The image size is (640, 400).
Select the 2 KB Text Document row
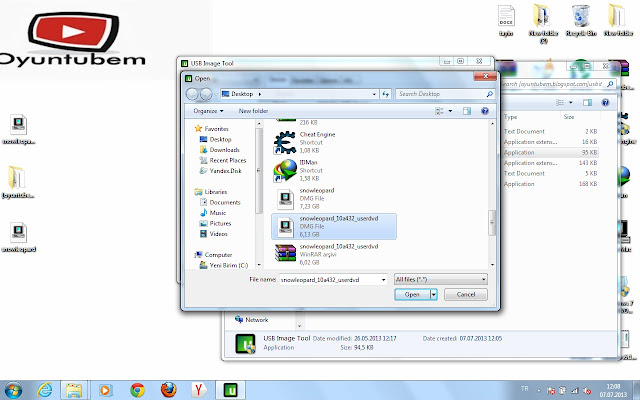pos(550,131)
